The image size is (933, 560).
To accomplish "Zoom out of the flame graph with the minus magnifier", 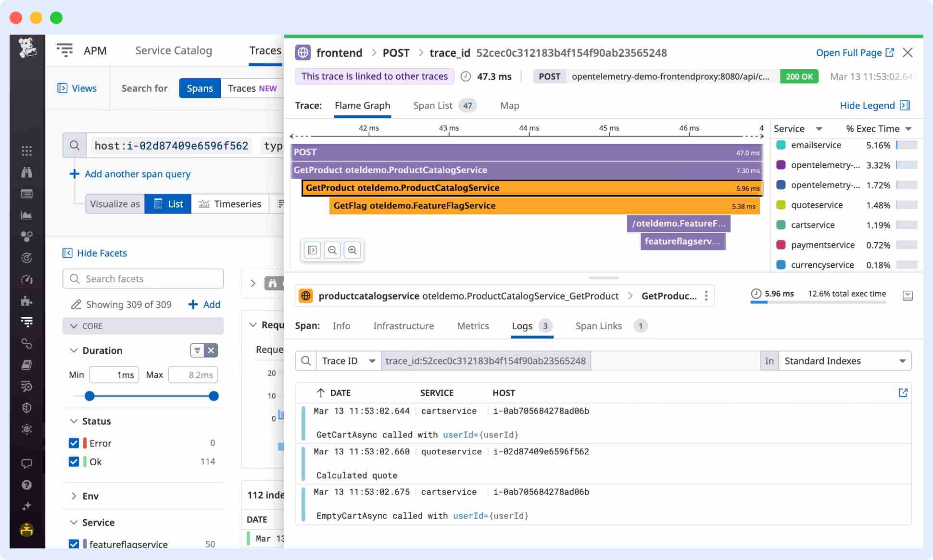I will [332, 250].
